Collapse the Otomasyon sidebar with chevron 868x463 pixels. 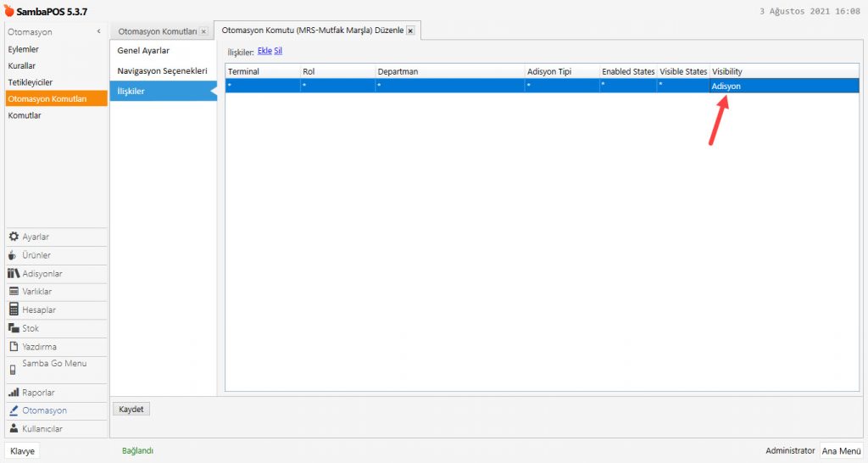pos(99,31)
